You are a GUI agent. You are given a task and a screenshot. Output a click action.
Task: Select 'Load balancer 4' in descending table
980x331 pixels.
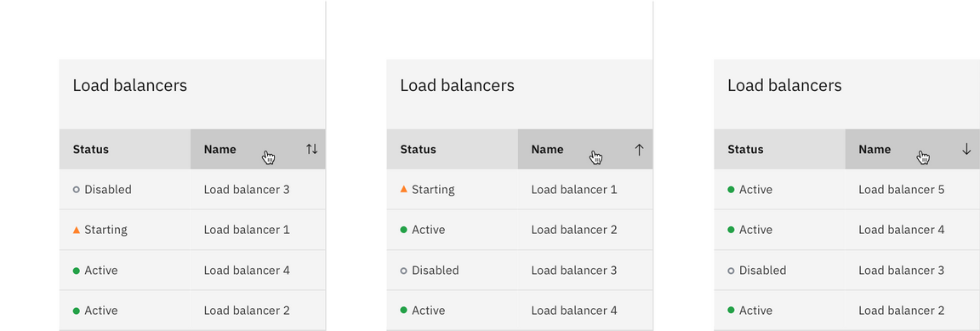(902, 230)
